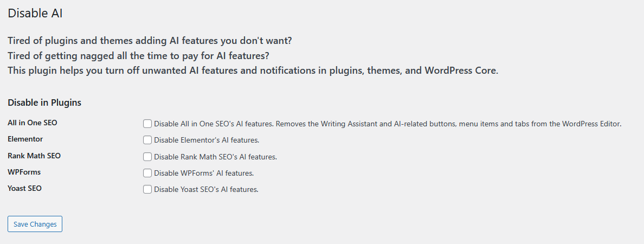Click the Save Changes button
Viewport: 644px width, 244px height.
[35, 224]
